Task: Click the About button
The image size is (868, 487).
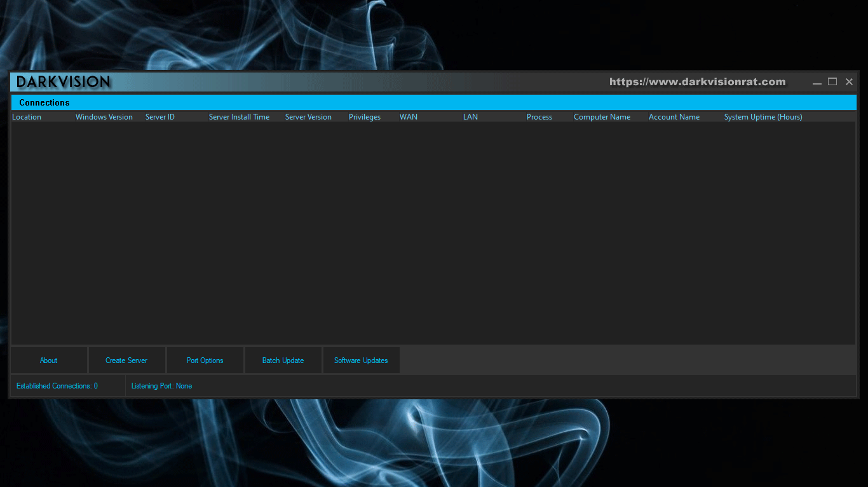Action: [49, 360]
